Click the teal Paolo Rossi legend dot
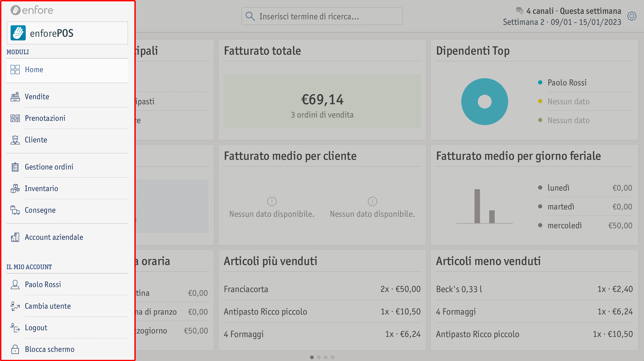 (540, 82)
